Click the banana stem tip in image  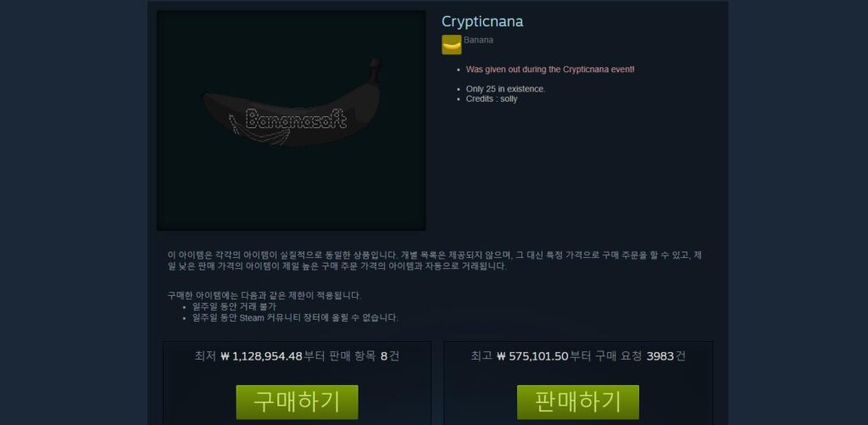click(376, 63)
